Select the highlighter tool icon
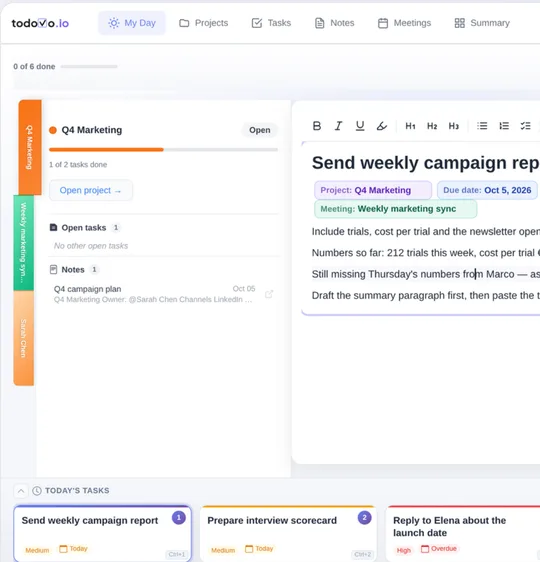Image resolution: width=540 pixels, height=562 pixels. [382, 126]
